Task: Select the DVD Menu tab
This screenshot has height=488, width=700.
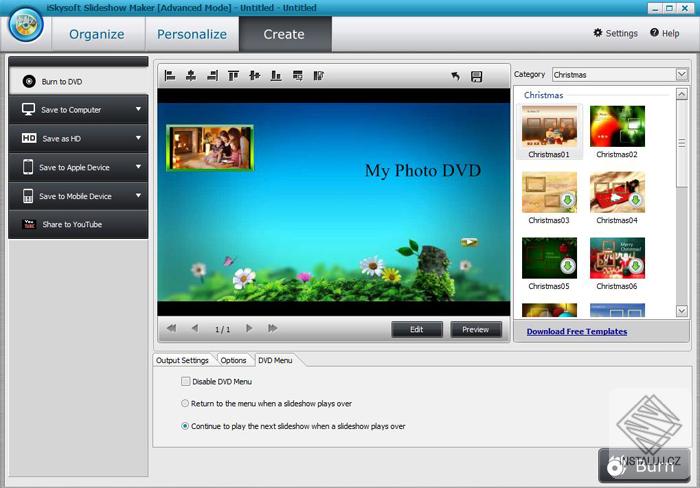Action: point(275,360)
